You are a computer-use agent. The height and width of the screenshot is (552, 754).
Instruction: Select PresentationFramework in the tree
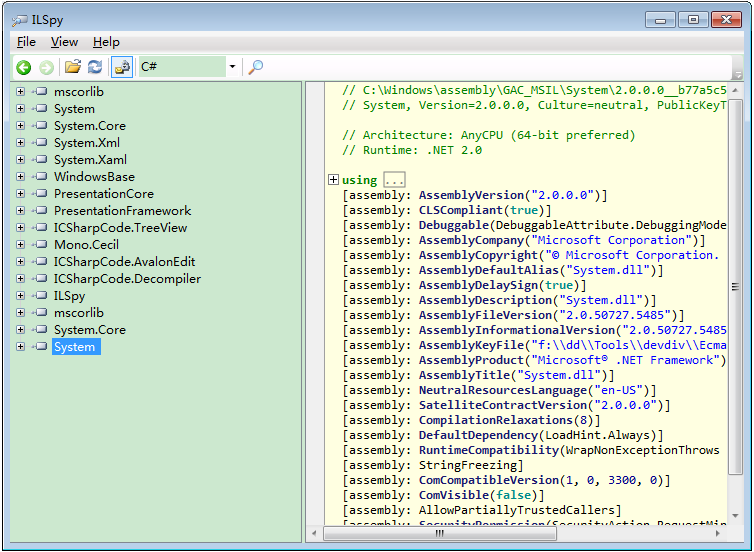(122, 211)
